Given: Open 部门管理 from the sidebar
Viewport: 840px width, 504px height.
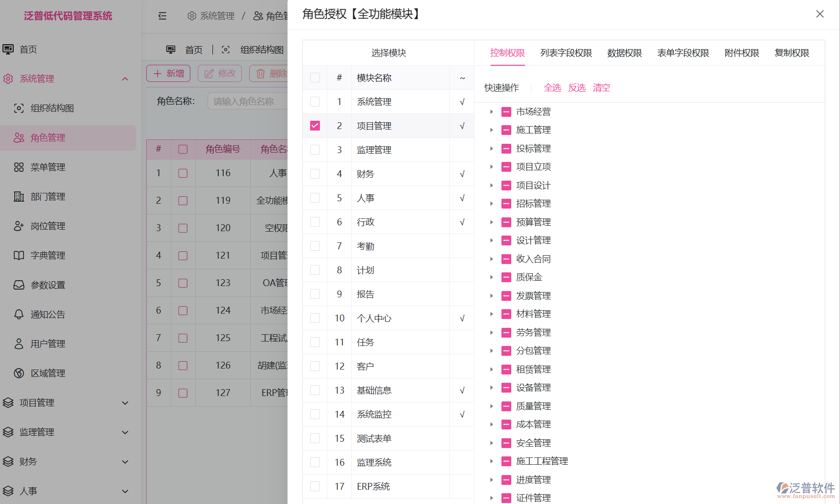Looking at the screenshot, I should pos(47,196).
